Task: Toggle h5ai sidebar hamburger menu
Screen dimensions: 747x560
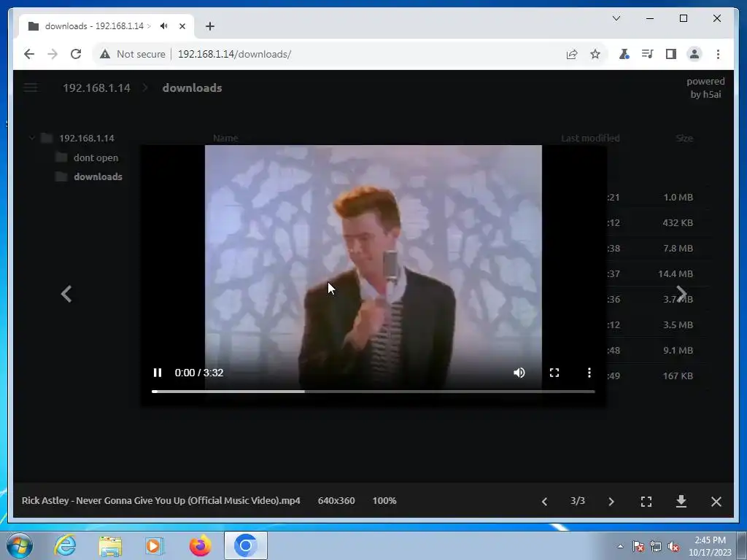Action: [31, 87]
